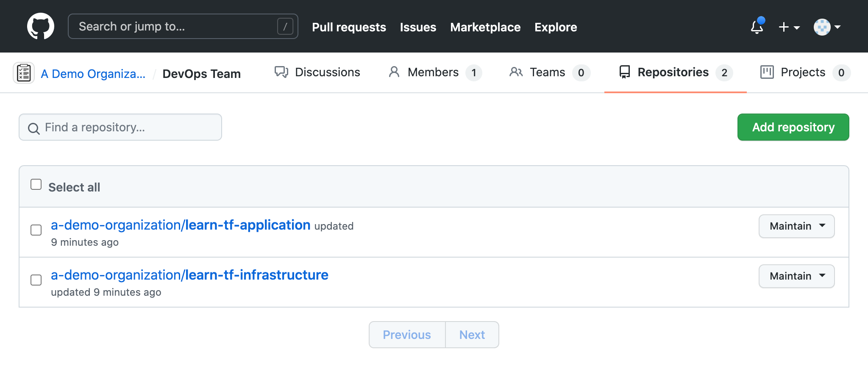Switch to the Discussions tab
The width and height of the screenshot is (868, 380).
click(317, 72)
